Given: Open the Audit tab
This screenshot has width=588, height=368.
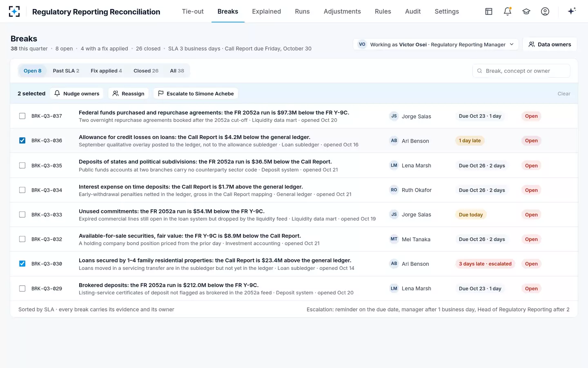Looking at the screenshot, I should [x=413, y=11].
